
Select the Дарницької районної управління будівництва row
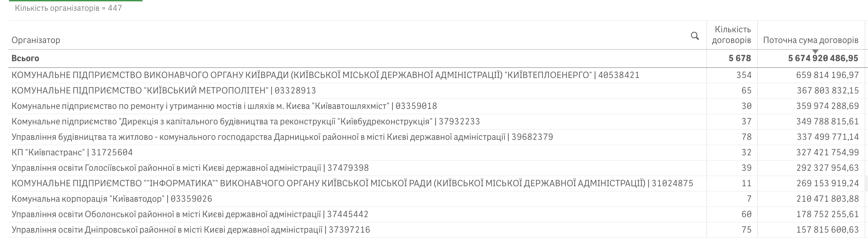(x=282, y=137)
